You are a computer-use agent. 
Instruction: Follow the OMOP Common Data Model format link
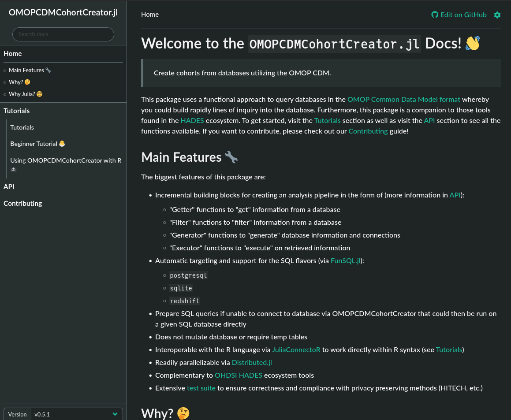[403, 100]
